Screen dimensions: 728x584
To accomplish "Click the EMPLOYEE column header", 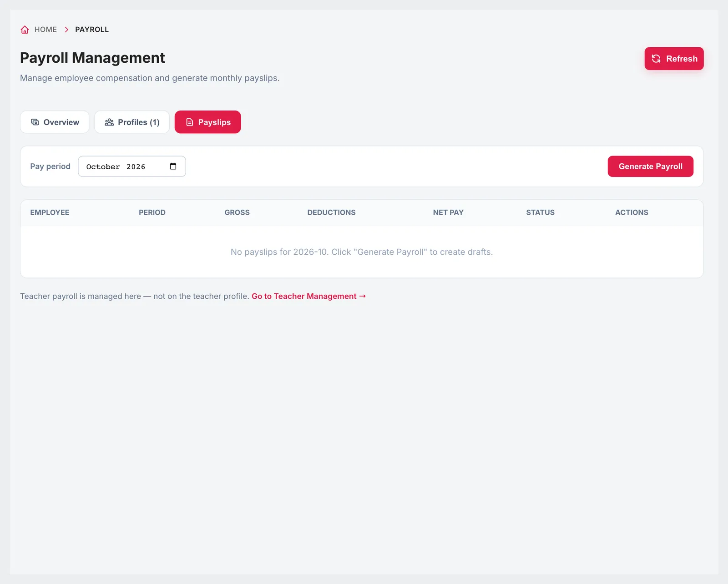I will (x=50, y=212).
